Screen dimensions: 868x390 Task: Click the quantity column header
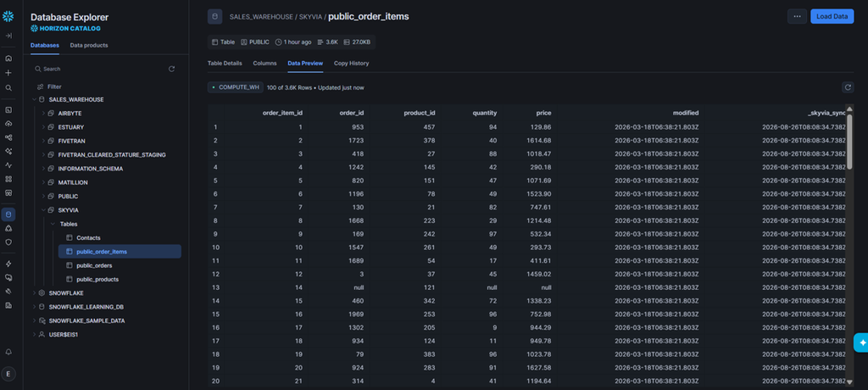pos(484,113)
